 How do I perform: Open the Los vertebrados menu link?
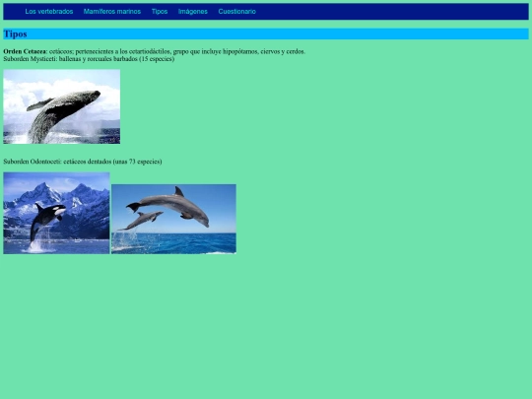click(x=49, y=12)
